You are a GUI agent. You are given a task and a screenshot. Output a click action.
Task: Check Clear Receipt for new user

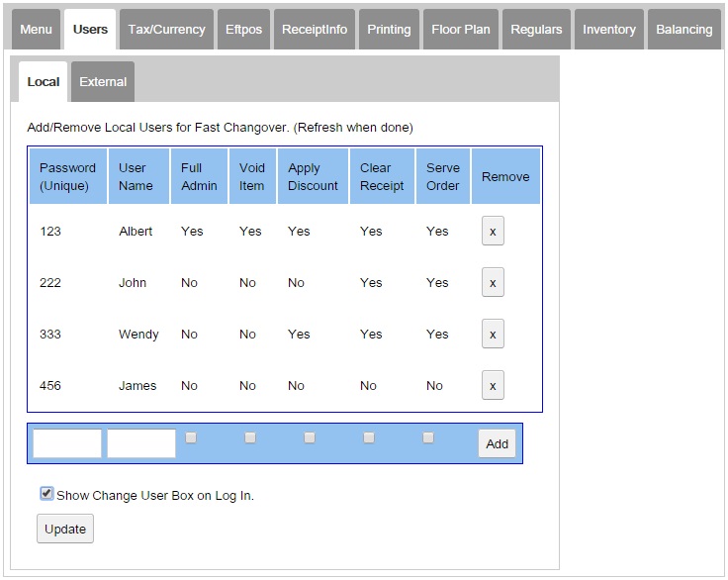tap(369, 437)
